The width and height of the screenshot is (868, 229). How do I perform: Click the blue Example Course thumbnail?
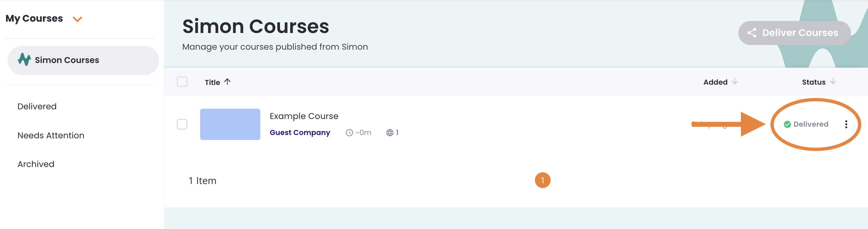(230, 124)
